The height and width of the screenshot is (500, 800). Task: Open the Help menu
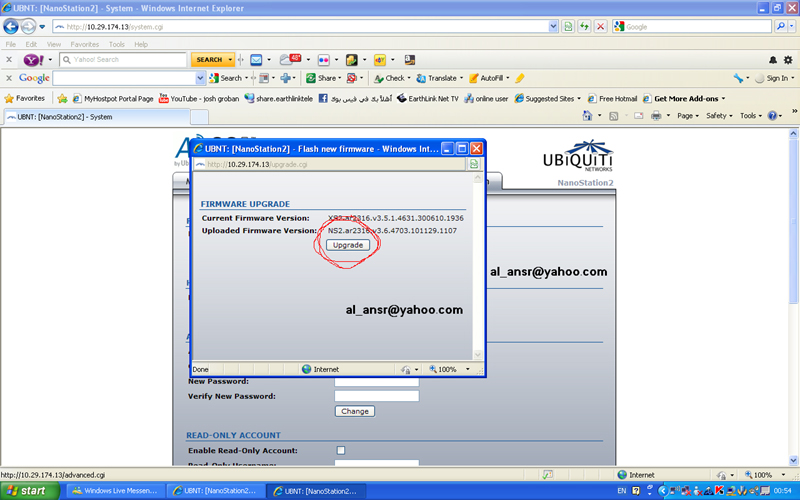(x=141, y=44)
